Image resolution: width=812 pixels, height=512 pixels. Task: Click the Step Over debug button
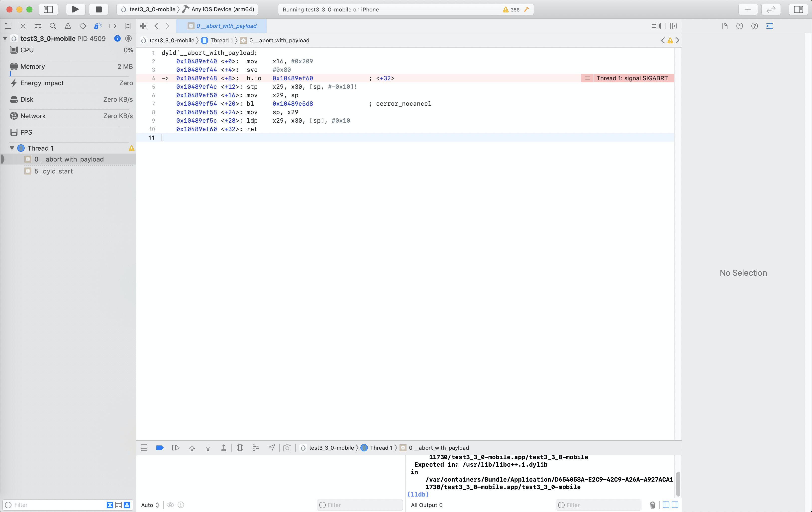tap(192, 448)
